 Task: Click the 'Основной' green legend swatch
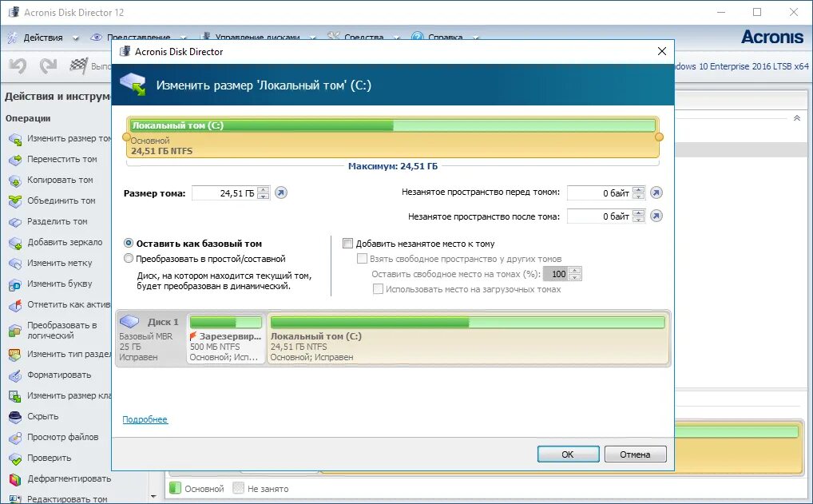click(175, 488)
